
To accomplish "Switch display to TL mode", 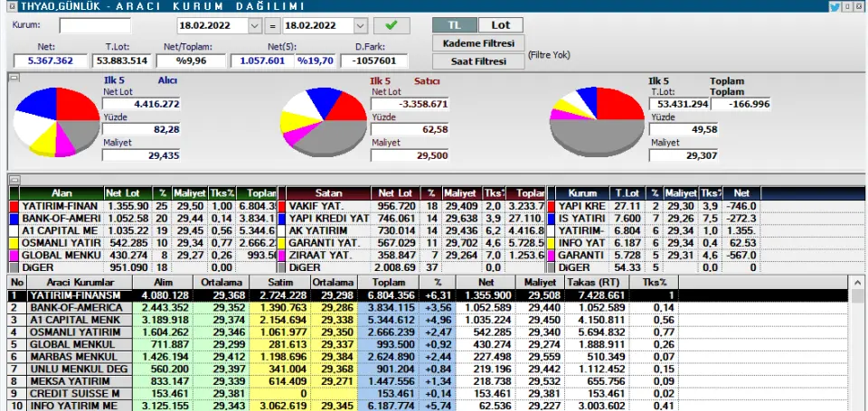I will (455, 25).
